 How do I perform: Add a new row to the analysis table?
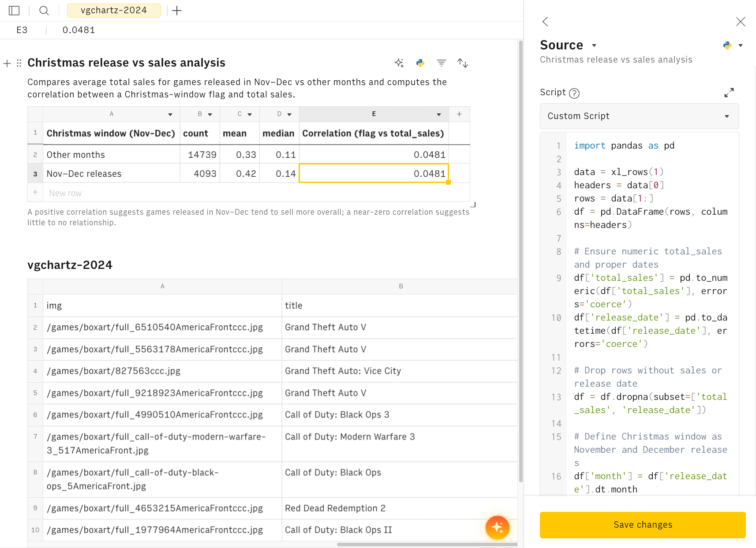(35, 192)
